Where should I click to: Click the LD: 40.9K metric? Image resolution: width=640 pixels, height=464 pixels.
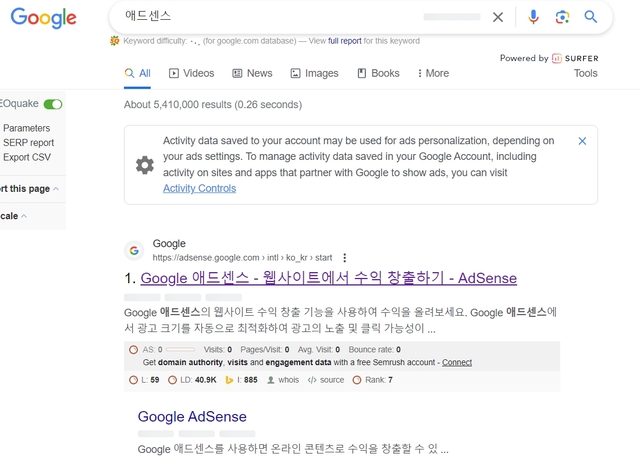click(192, 380)
